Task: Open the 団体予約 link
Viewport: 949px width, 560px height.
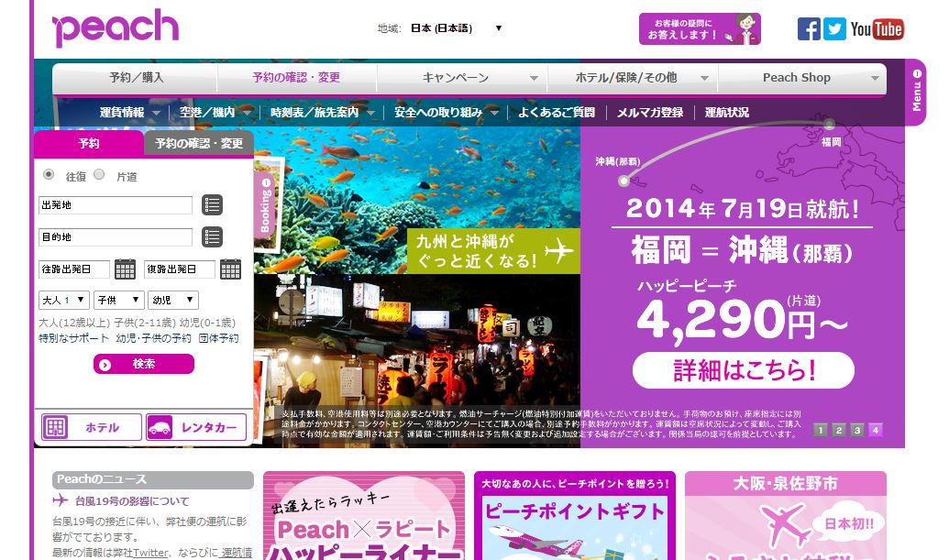Action: 218,339
